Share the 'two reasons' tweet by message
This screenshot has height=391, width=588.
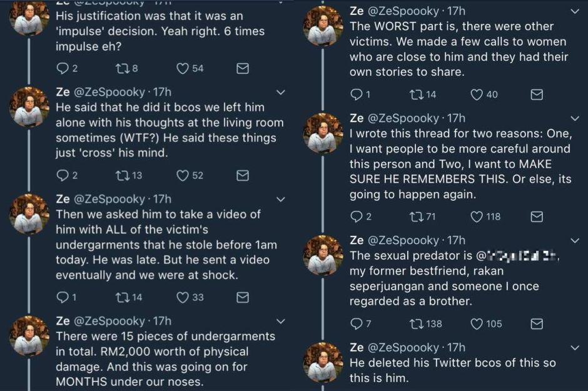pos(537,216)
